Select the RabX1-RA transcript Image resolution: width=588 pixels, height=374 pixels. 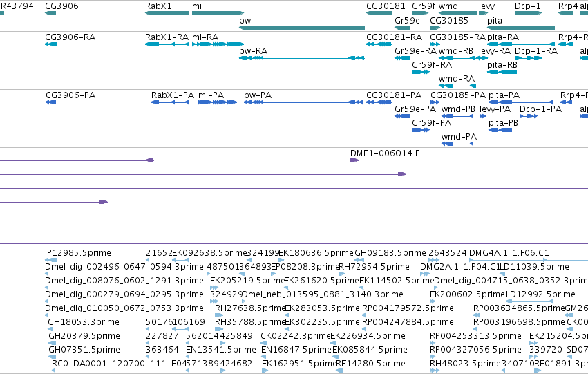(x=167, y=44)
